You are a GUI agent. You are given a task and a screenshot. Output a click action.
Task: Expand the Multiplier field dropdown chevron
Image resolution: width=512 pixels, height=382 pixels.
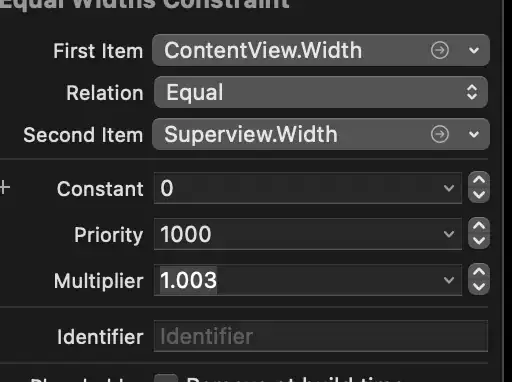(x=449, y=280)
